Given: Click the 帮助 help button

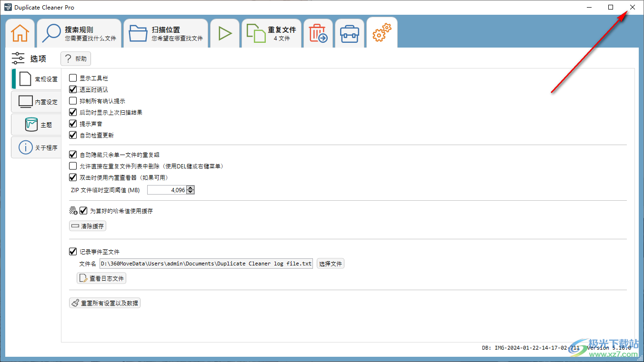Looking at the screenshot, I should click(x=76, y=59).
